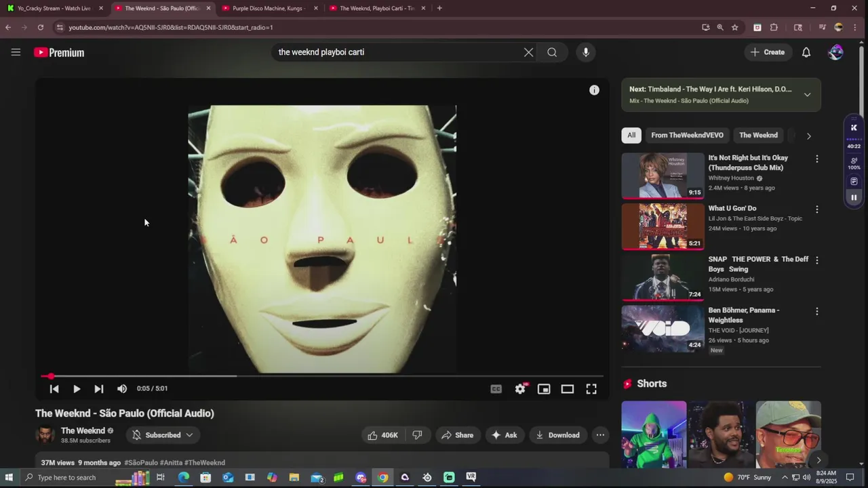Click the Create button
This screenshot has height=488, width=868.
point(768,52)
